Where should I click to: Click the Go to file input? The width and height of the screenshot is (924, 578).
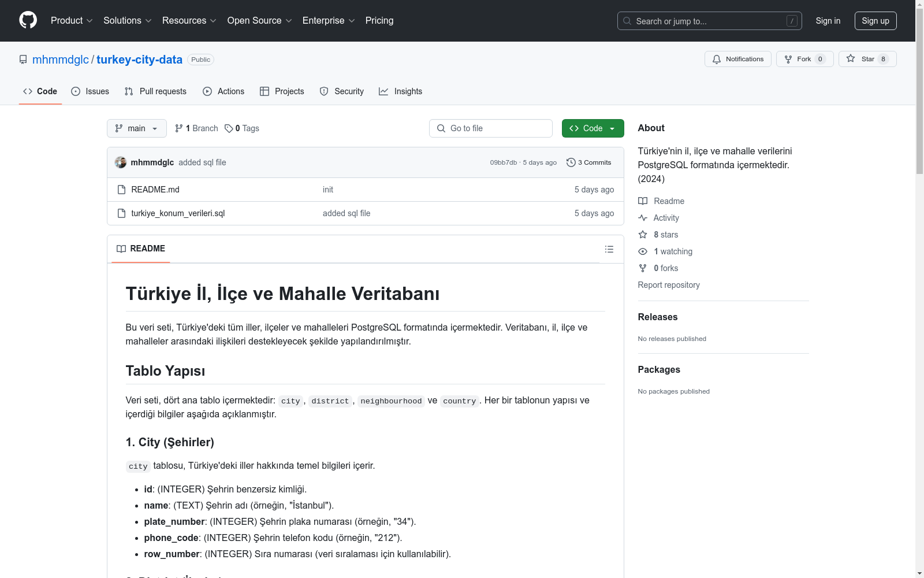(x=491, y=128)
